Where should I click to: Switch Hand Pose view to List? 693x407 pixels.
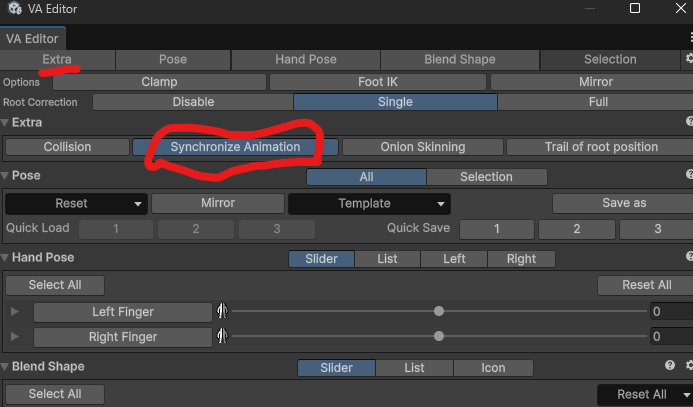tap(388, 259)
